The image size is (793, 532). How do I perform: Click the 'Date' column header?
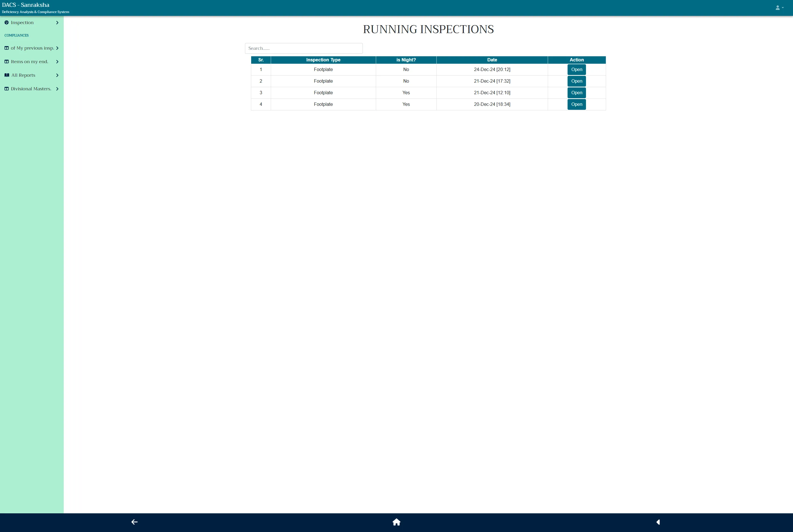point(492,60)
